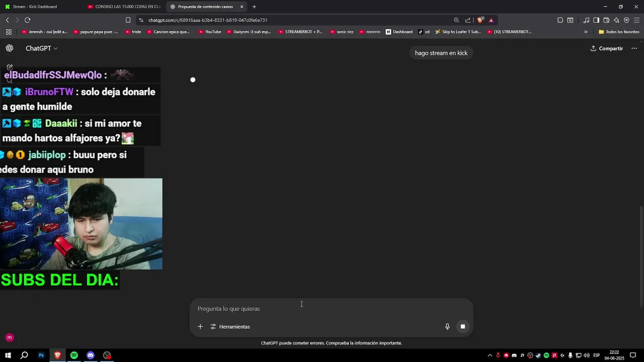The width and height of the screenshot is (644, 362).
Task: Open the Herramientas tools menu
Action: (230, 327)
